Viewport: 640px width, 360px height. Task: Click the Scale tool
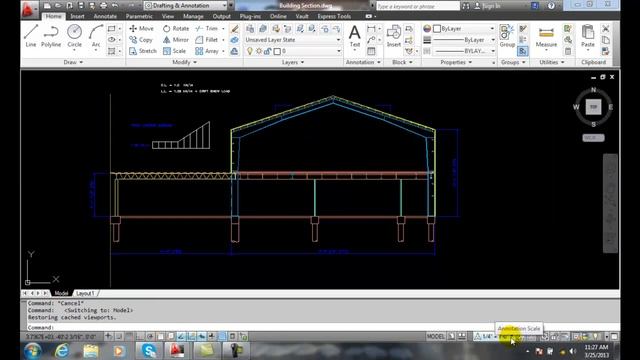(x=174, y=51)
